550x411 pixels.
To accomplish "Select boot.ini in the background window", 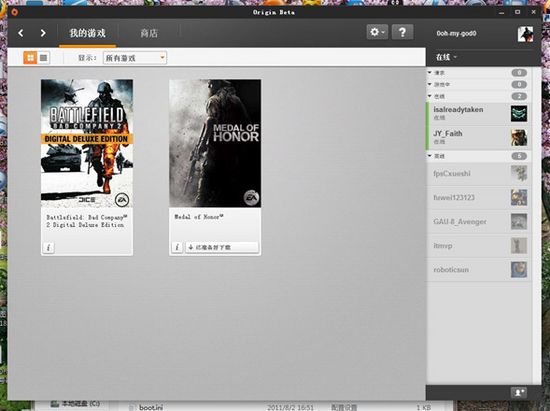I will 151,407.
